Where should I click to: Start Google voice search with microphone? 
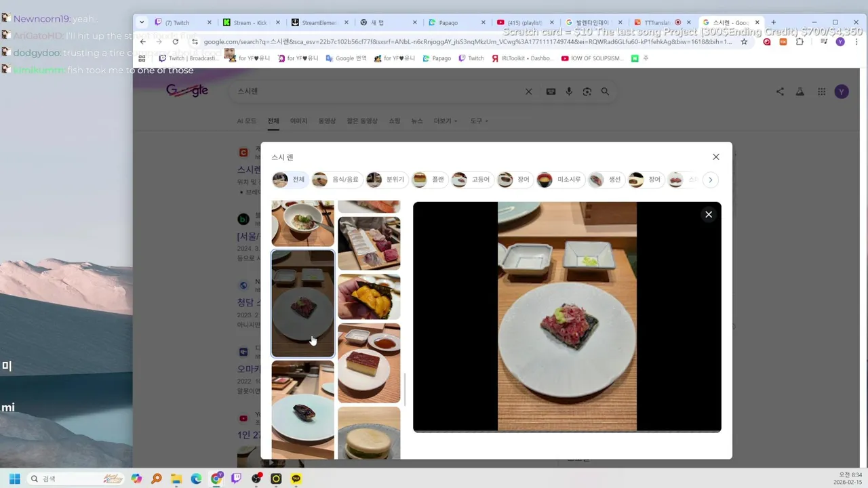[x=569, y=91]
